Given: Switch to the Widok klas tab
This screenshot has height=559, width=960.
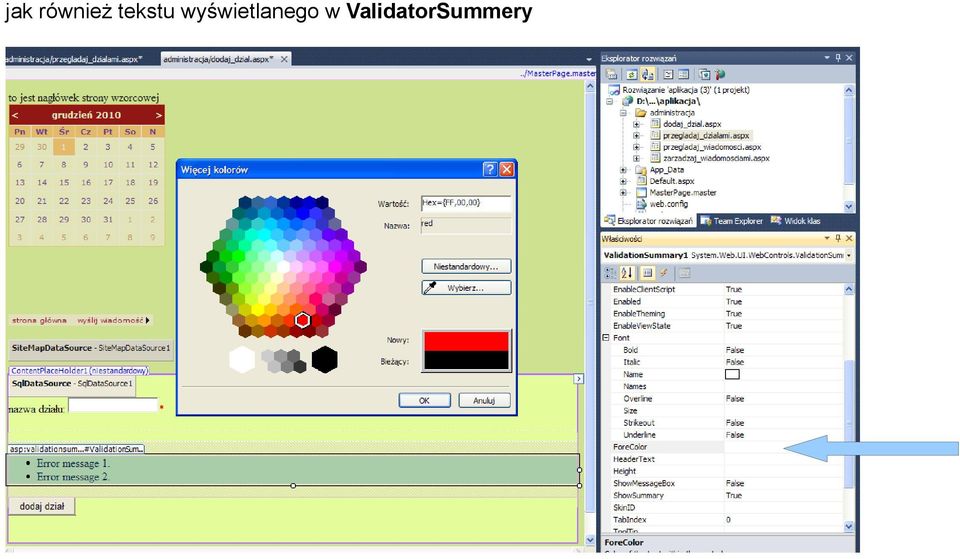Looking at the screenshot, I should coord(795,221).
